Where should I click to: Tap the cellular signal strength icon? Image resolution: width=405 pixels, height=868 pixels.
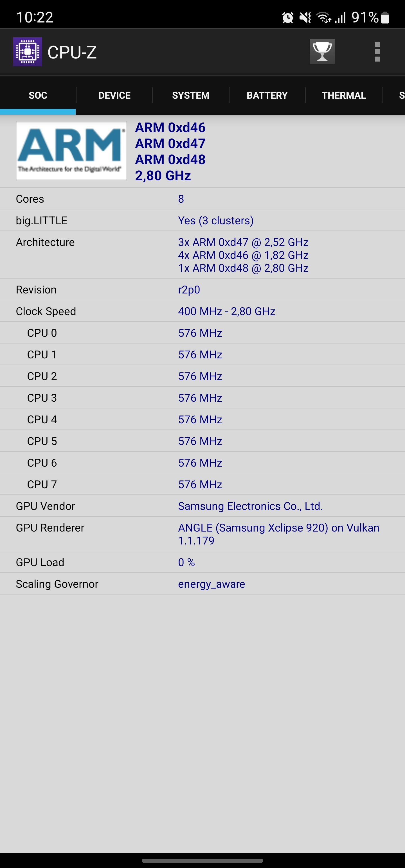coord(341,17)
